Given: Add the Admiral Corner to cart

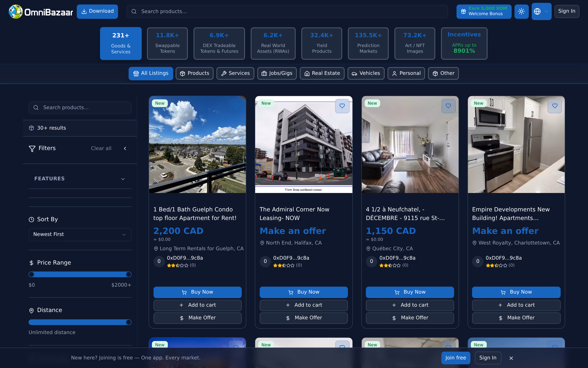Looking at the screenshot, I should [304, 305].
